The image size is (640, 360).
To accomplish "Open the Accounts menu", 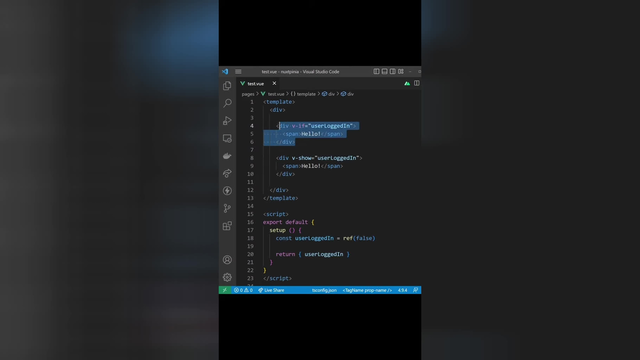I will [x=227, y=260].
